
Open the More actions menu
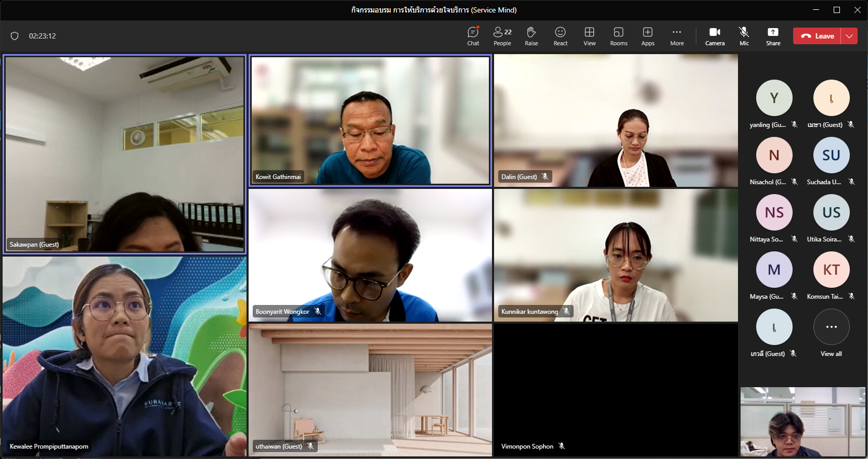click(x=677, y=36)
